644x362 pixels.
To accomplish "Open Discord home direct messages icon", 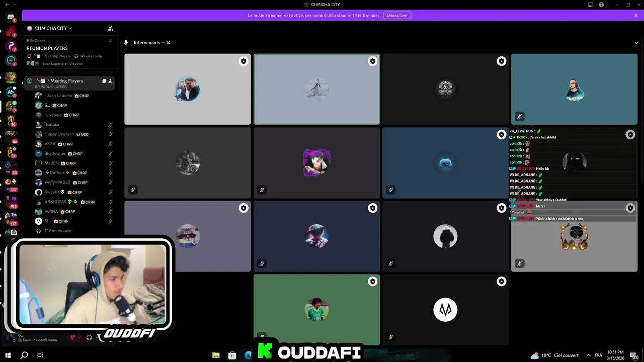I will pos(11,17).
